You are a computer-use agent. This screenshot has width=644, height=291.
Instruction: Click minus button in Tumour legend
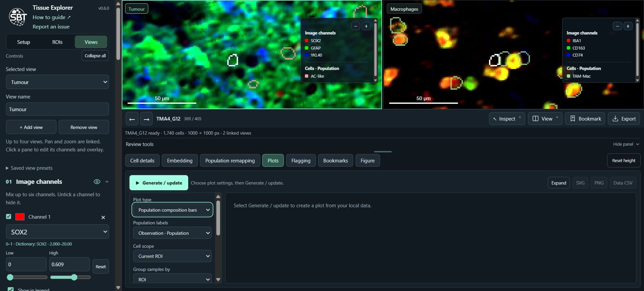click(x=356, y=26)
